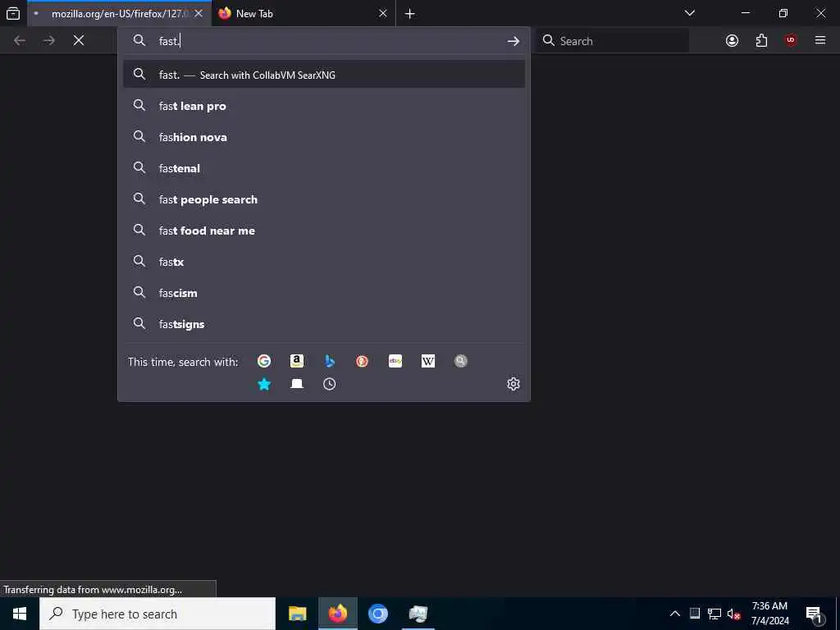Search this time with Wikipedia

tap(428, 361)
